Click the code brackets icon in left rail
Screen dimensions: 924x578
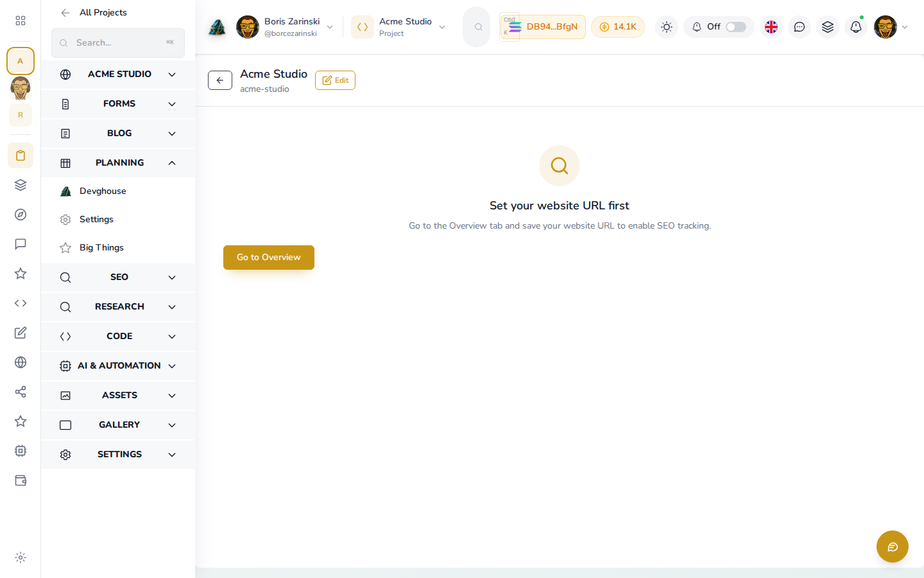(x=21, y=303)
